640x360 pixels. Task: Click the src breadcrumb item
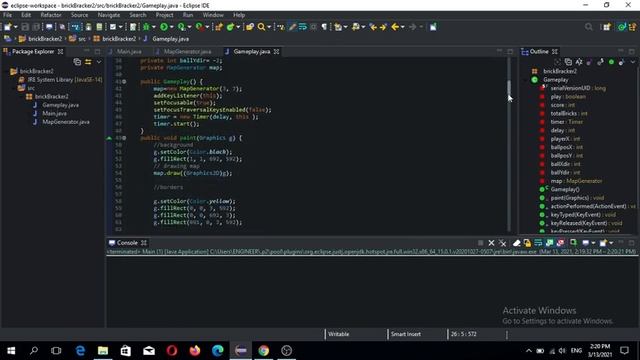[x=78, y=39]
